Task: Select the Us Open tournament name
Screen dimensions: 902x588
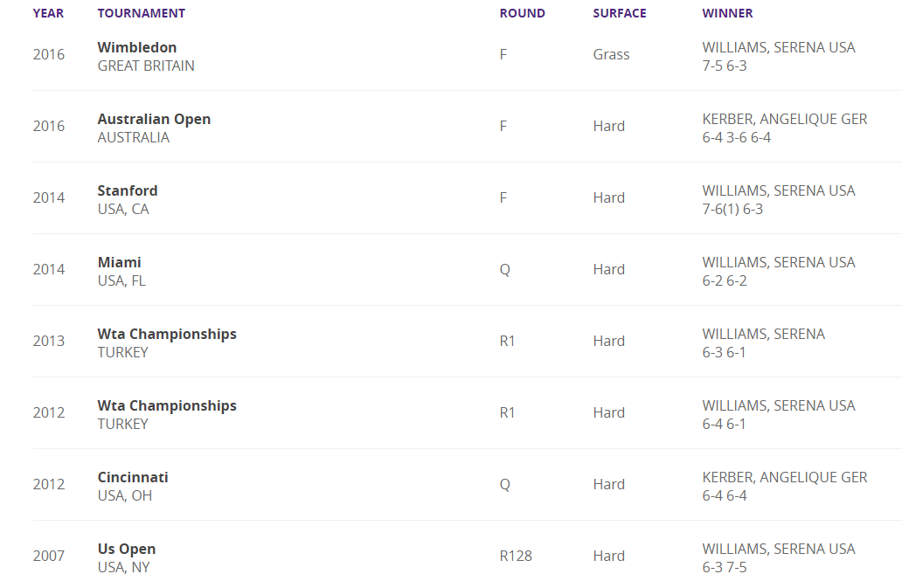Action: coord(127,549)
